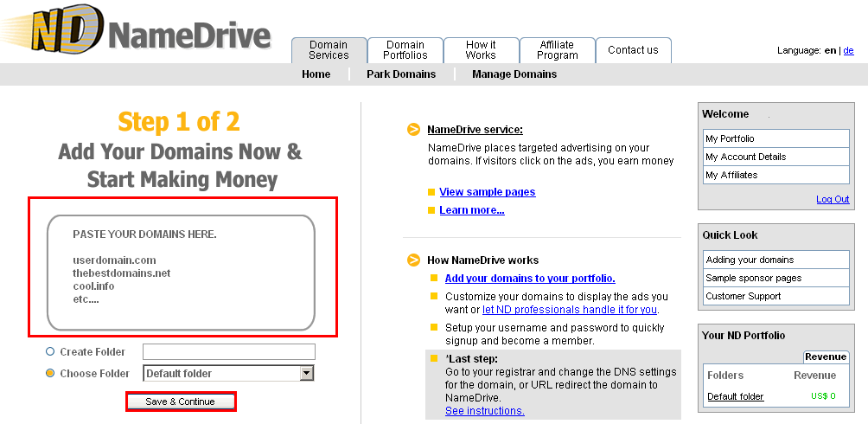Screen dimensions: 868x424
Task: Click the Create Folder name input field
Action: coord(228,351)
